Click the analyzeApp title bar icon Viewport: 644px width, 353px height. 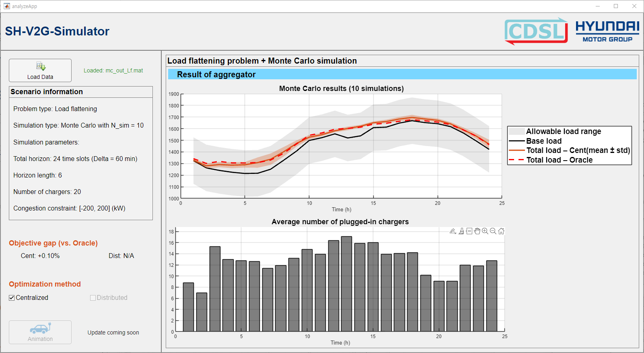(7, 6)
